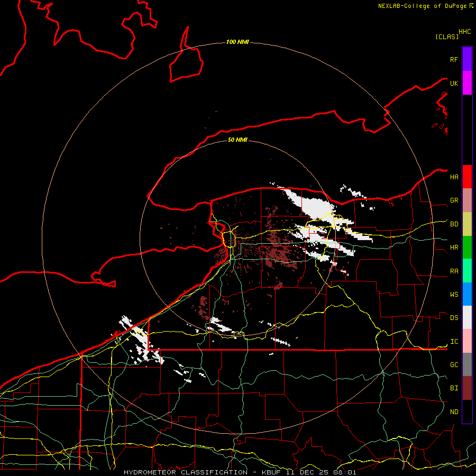This screenshot has width=476, height=476.
Task: Click the 'DS' legend label
Action: pyautogui.click(x=454, y=318)
